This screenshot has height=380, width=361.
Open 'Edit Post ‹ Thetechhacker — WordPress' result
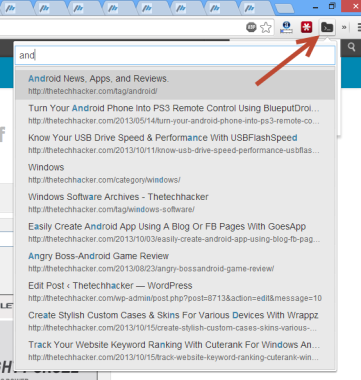tap(175, 292)
